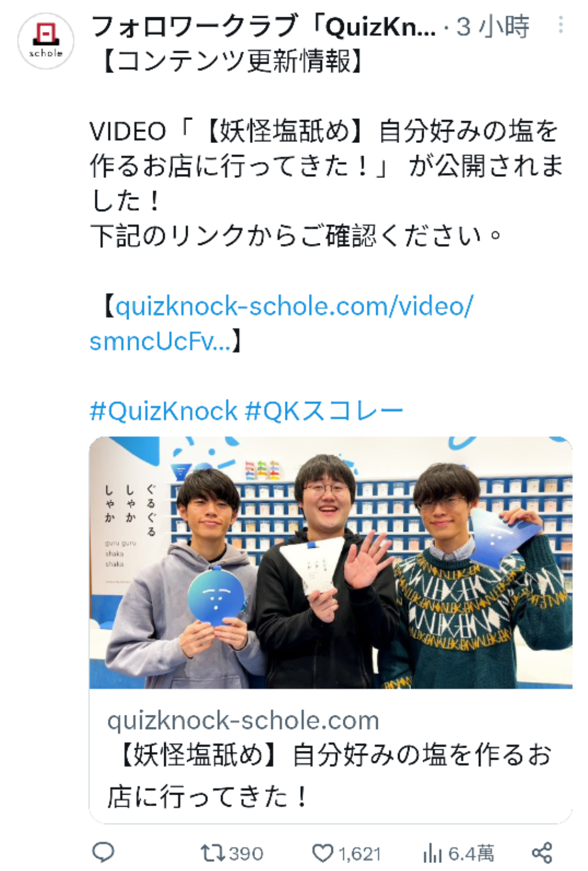Screen dimensions: 588x871
Task: Click the reply speech bubble icon
Action: [x=104, y=853]
